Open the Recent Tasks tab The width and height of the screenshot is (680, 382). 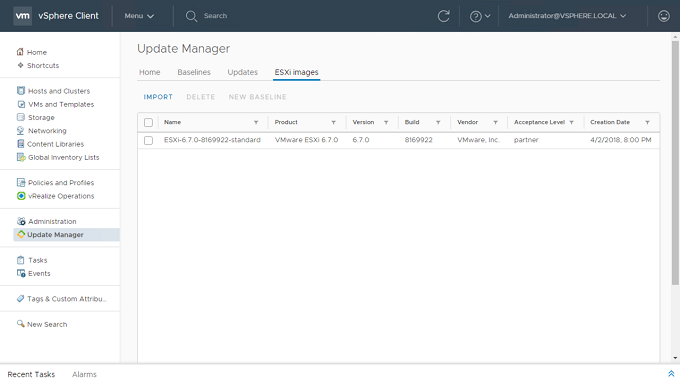[x=31, y=374]
